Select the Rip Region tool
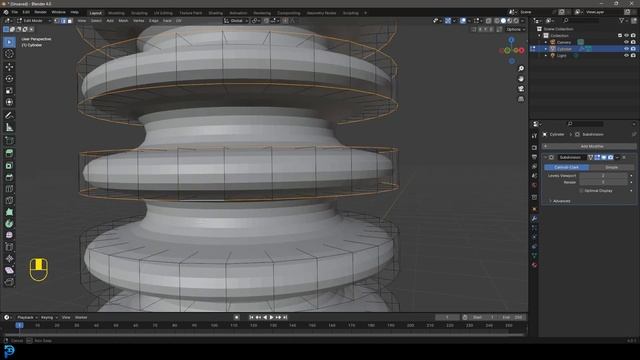Viewport: 640px width, 360px height. coord(9,282)
